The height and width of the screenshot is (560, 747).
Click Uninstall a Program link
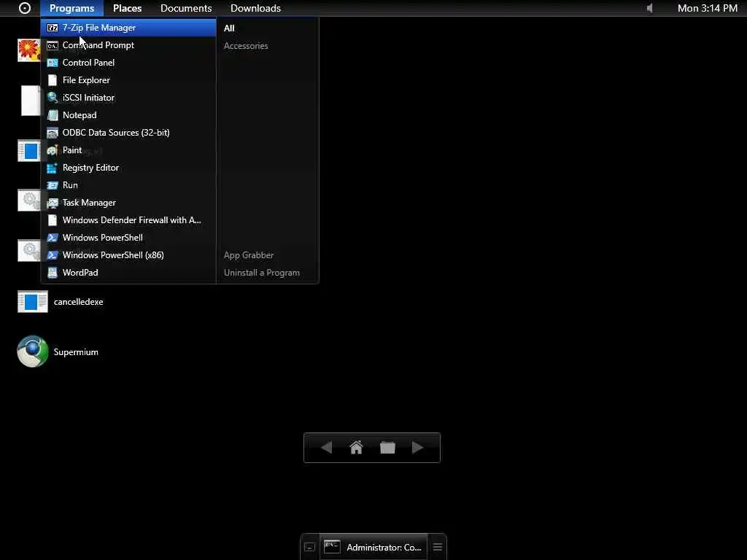pyautogui.click(x=262, y=273)
